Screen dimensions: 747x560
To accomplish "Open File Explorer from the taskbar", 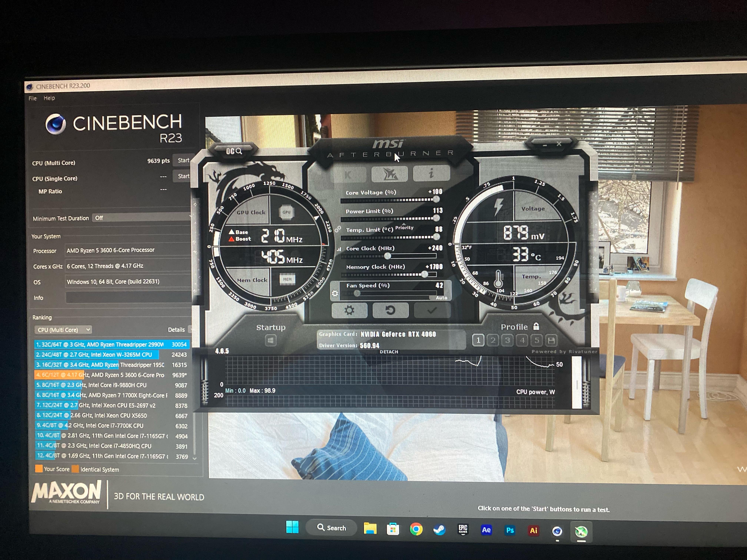I will point(370,528).
